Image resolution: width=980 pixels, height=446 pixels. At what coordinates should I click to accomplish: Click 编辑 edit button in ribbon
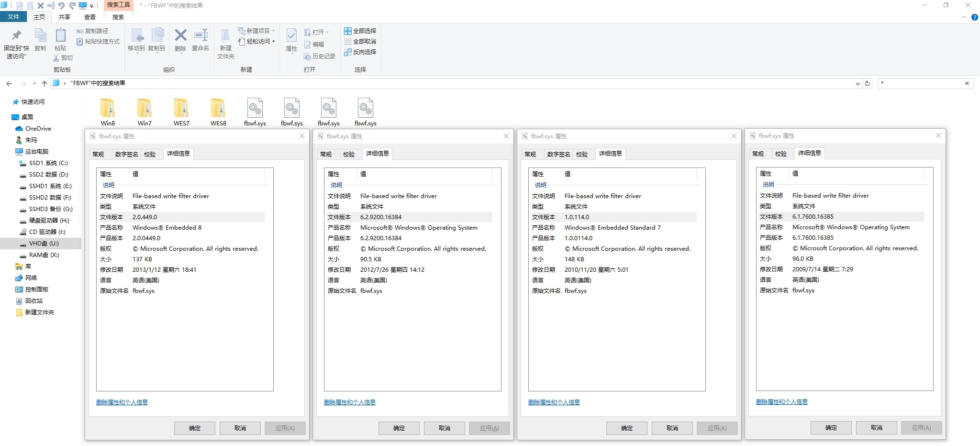coord(314,45)
